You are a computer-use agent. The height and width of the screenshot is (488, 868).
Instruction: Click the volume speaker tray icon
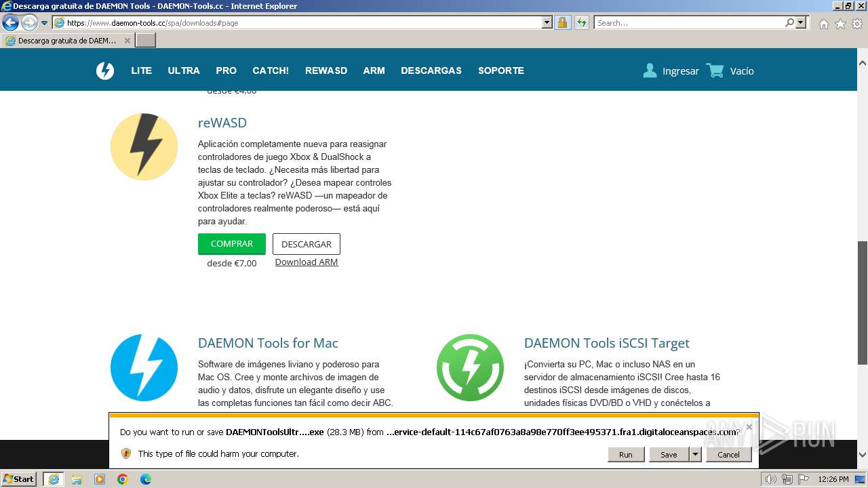[x=770, y=479]
